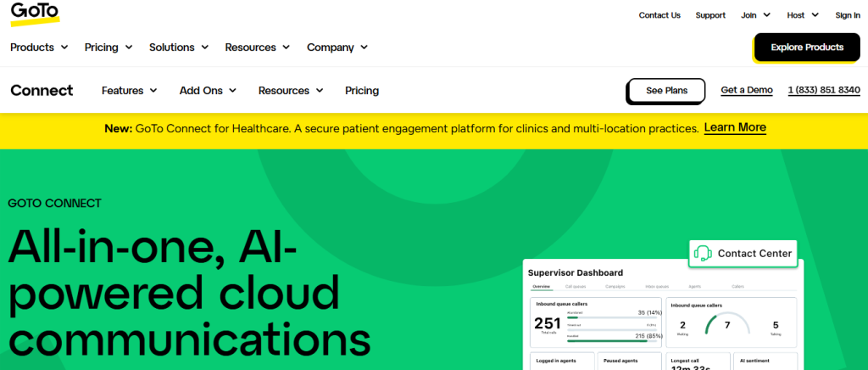Click the GoTo logo

[35, 14]
